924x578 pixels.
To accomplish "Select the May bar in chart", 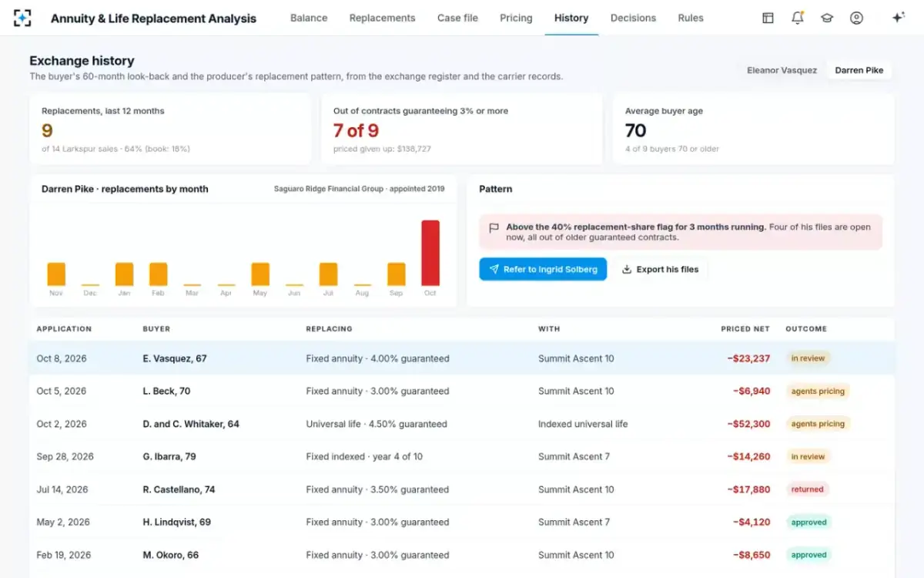I will coord(260,274).
